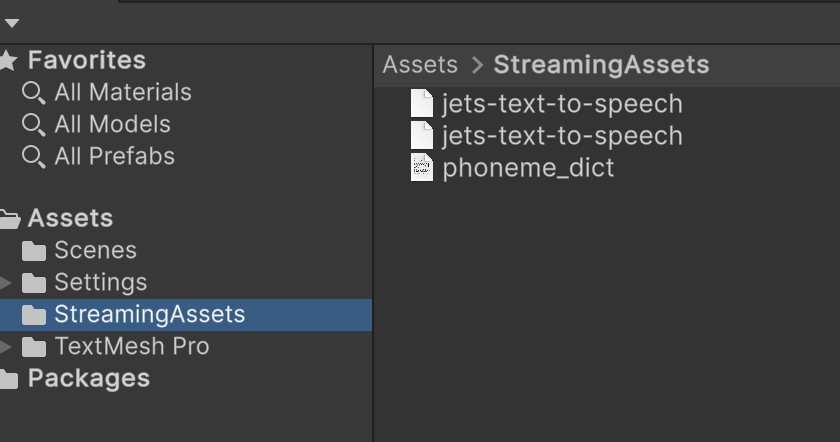Click the Settings folder icon in tree

tap(34, 283)
